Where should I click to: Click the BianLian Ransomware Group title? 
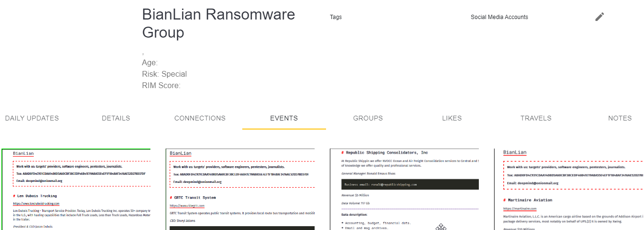click(x=218, y=23)
